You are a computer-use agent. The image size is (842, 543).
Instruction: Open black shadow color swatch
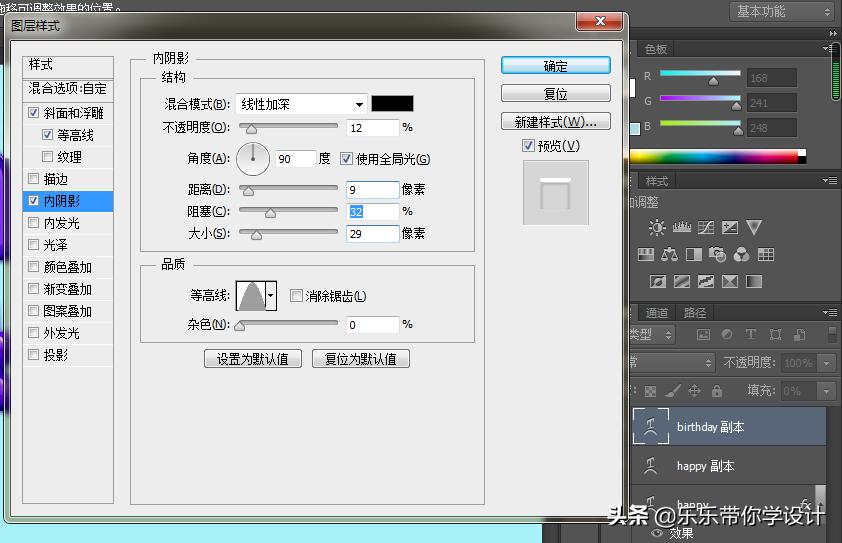393,104
